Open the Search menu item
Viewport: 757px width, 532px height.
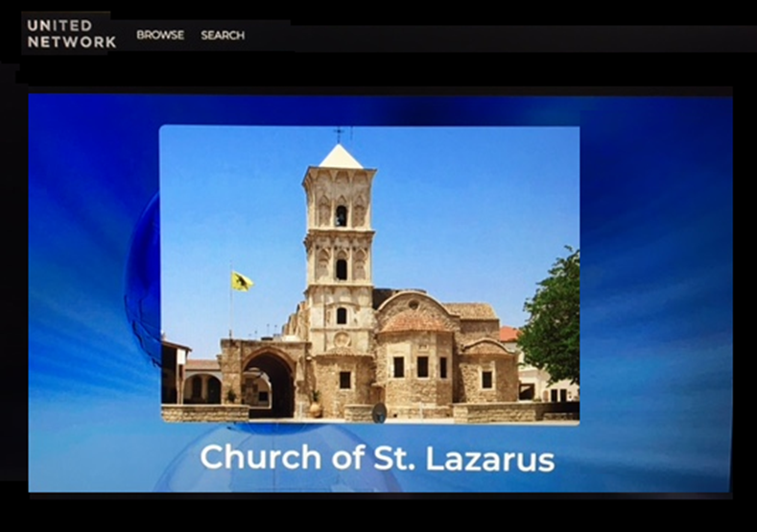pyautogui.click(x=223, y=35)
